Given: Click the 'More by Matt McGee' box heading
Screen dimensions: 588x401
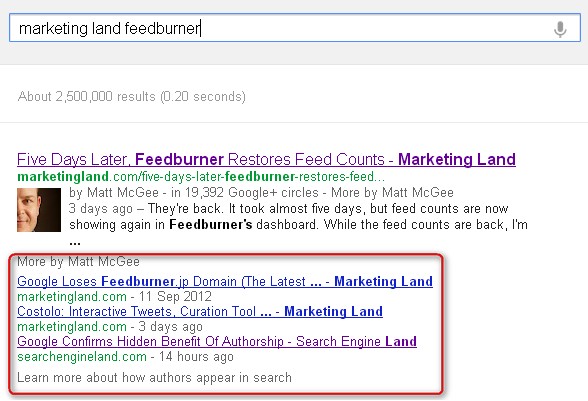Looking at the screenshot, I should pos(78,261).
